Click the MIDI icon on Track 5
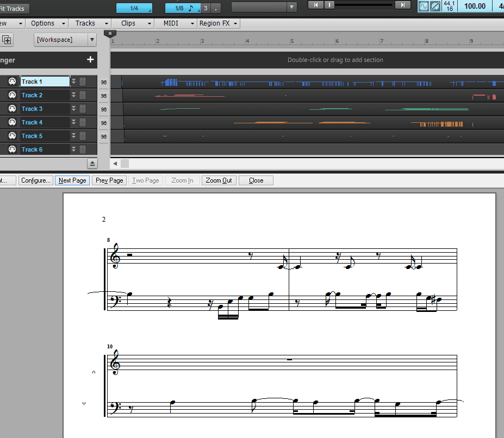Image resolution: width=504 pixels, height=438 pixels. coord(12,136)
